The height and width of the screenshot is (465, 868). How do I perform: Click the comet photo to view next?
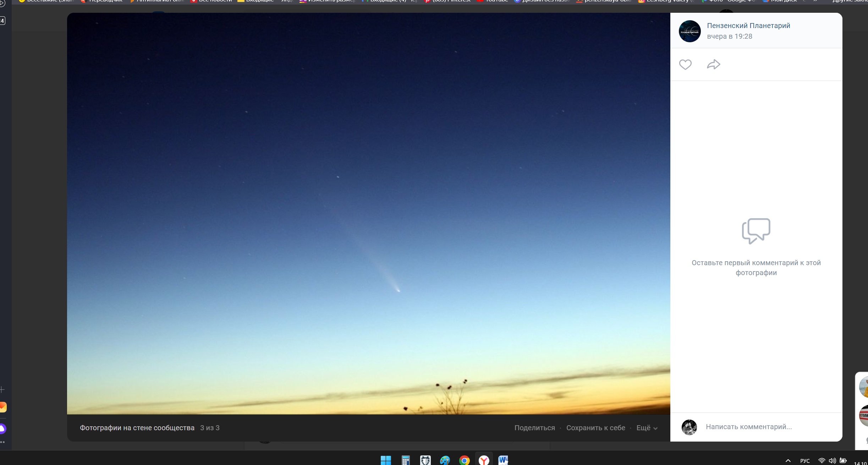(x=368, y=213)
